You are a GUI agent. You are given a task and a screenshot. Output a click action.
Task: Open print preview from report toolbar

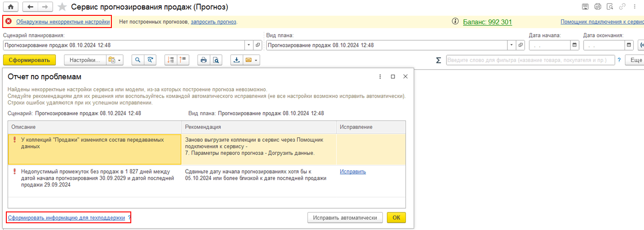[216, 60]
